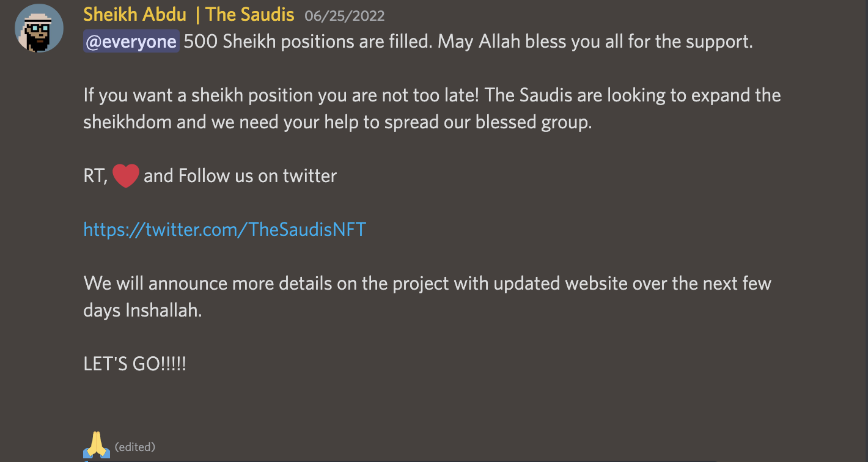Click the @everyone mention
The image size is (868, 462).
131,42
